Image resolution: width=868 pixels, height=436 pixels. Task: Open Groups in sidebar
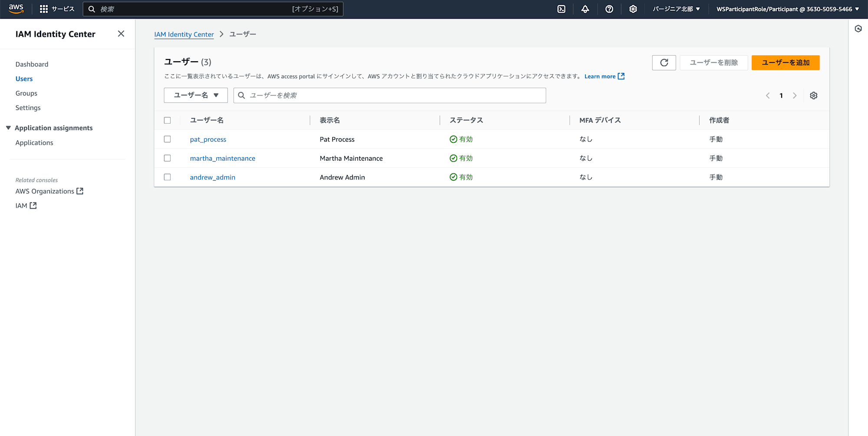pyautogui.click(x=26, y=93)
